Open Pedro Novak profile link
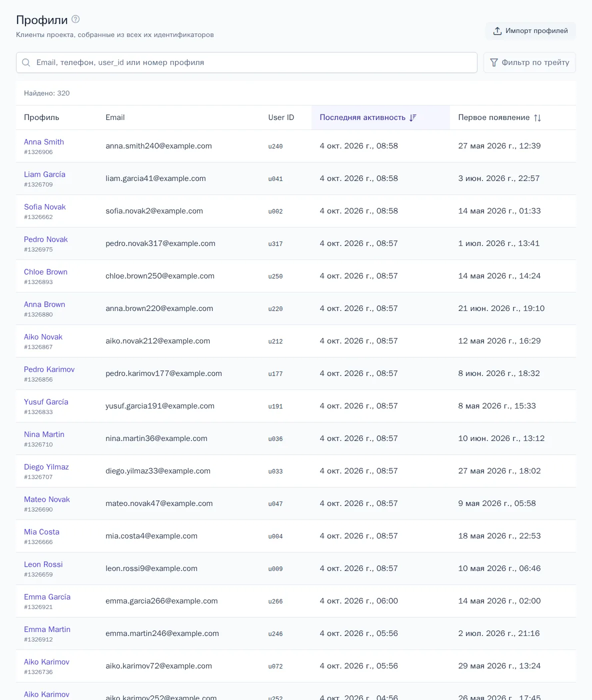The height and width of the screenshot is (700, 592). pyautogui.click(x=46, y=239)
